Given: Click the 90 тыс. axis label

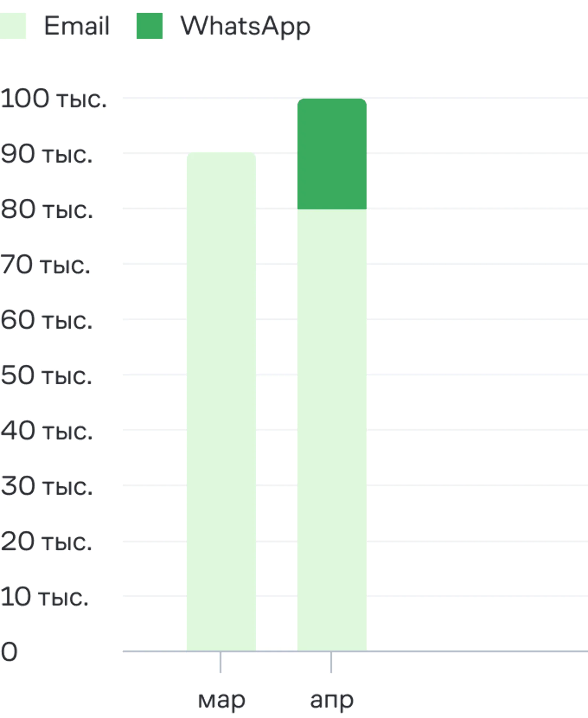Looking at the screenshot, I should 46,154.
